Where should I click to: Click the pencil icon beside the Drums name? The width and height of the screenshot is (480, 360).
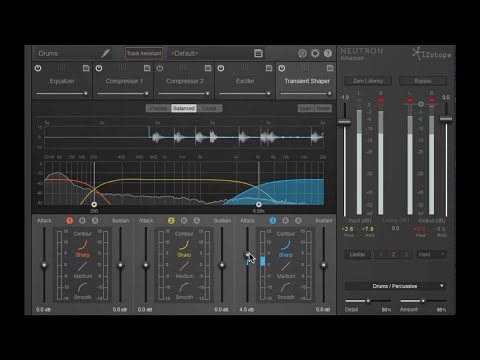[x=106, y=53]
